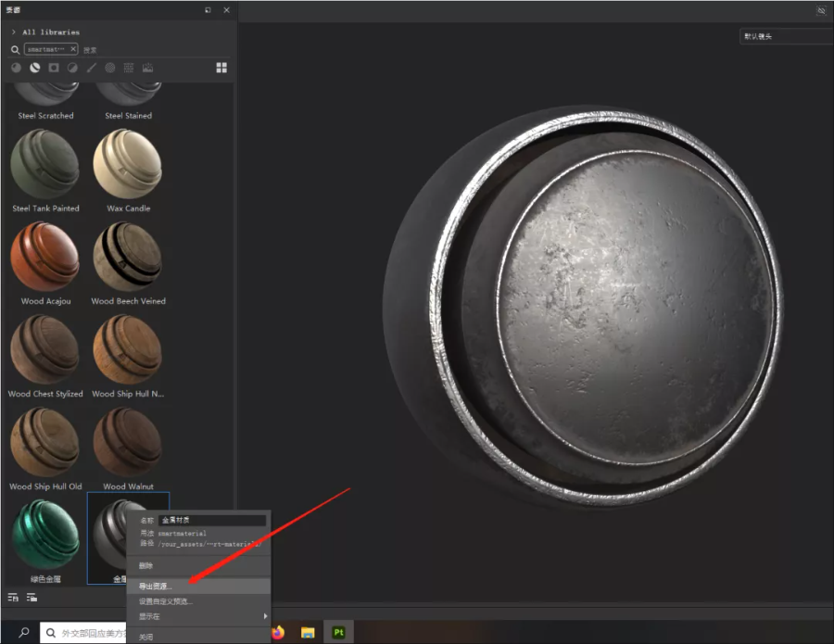The width and height of the screenshot is (834, 644).
Task: Click the viewport icon at top-right corner
Action: (821, 10)
